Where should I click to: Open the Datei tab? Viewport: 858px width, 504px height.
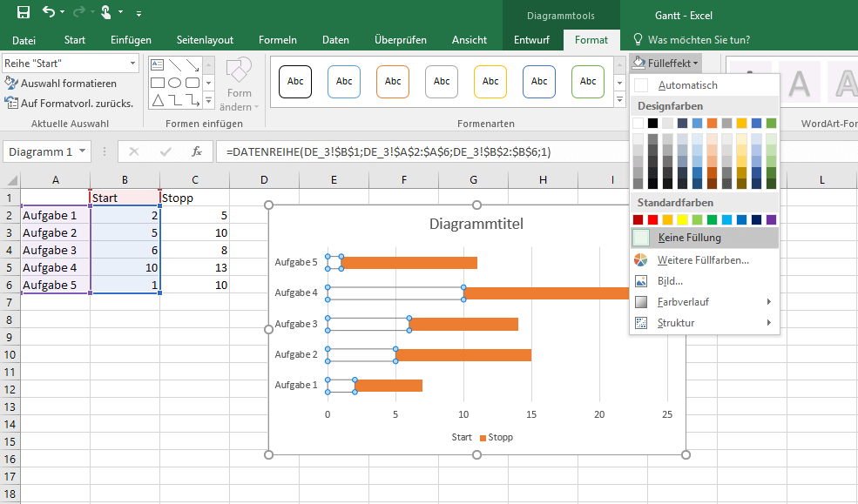click(24, 40)
